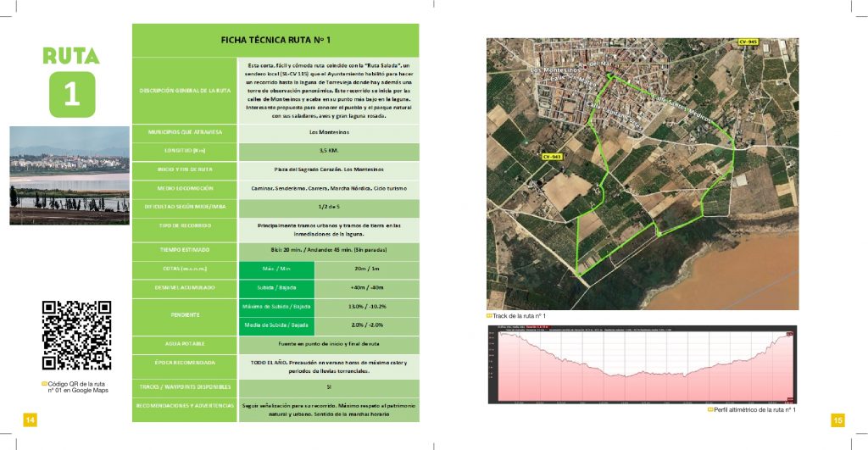Click the 'Los Montesinos' municipality value cell
The image size is (868, 450).
329,133
